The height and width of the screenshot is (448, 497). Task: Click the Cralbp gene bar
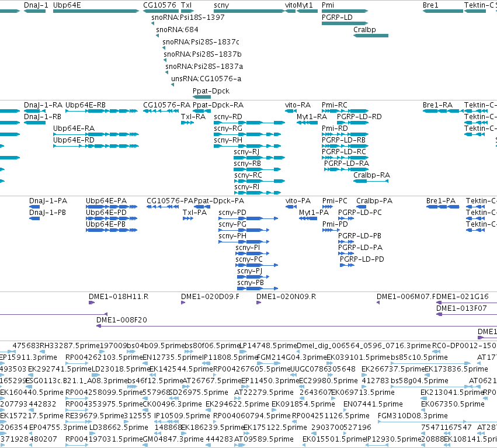[x=371, y=36]
